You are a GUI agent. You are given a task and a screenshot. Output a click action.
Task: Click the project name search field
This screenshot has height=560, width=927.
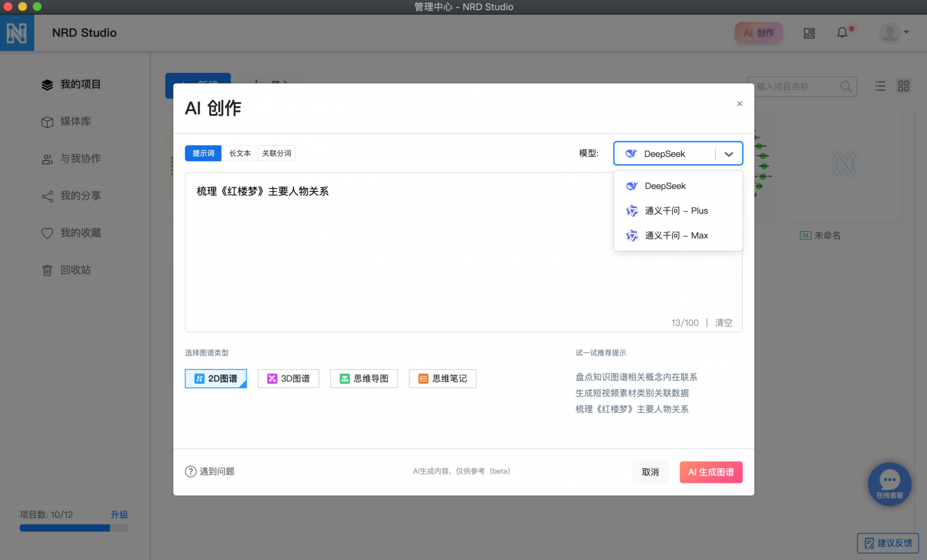click(x=797, y=86)
